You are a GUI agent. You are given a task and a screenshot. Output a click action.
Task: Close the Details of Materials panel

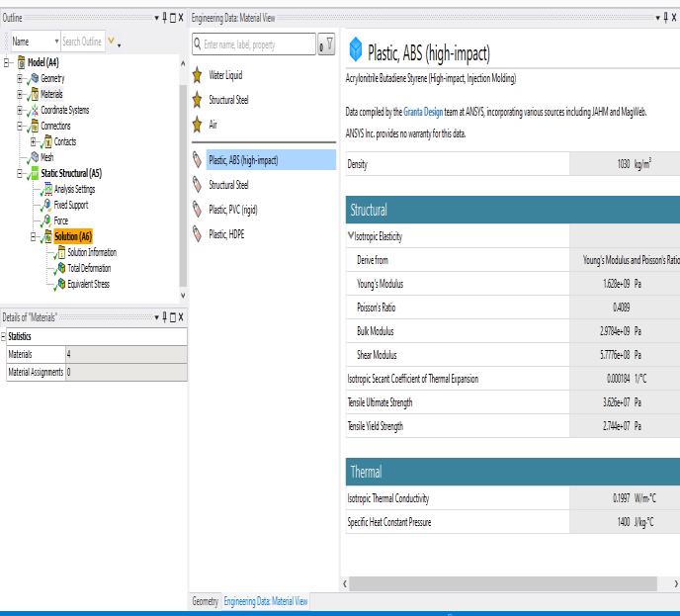point(181,317)
